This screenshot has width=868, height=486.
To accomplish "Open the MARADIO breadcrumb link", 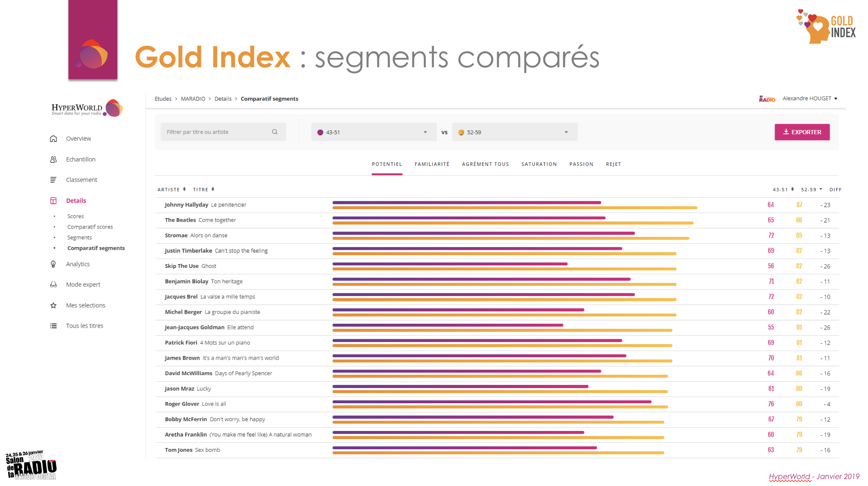I will click(193, 99).
